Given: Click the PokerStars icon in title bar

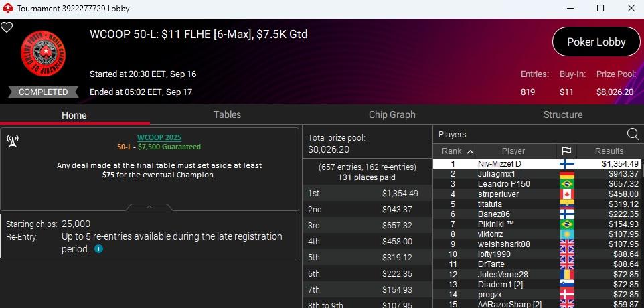Looking at the screenshot, I should pos(8,9).
